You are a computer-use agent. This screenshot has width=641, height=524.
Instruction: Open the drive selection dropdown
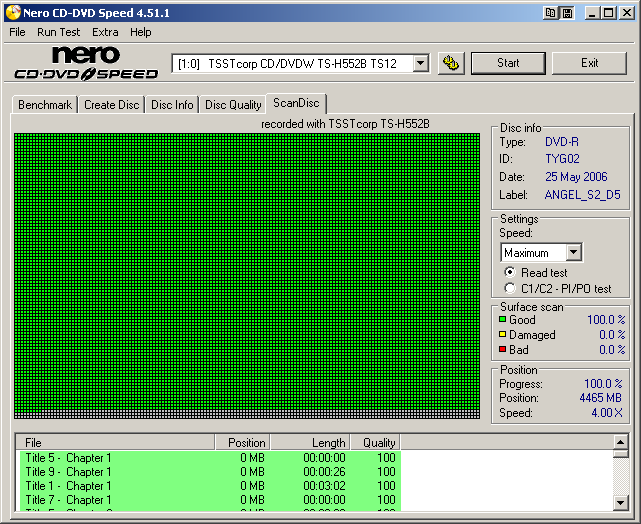tap(420, 64)
